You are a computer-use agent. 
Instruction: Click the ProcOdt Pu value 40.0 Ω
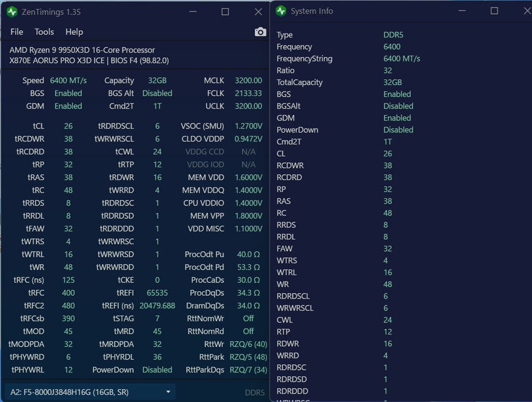[248, 254]
